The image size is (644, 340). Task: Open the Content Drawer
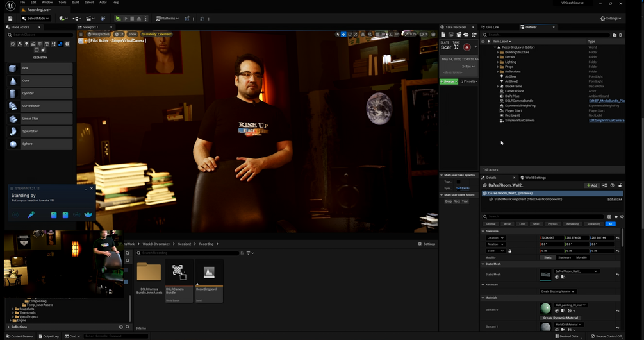(20, 336)
